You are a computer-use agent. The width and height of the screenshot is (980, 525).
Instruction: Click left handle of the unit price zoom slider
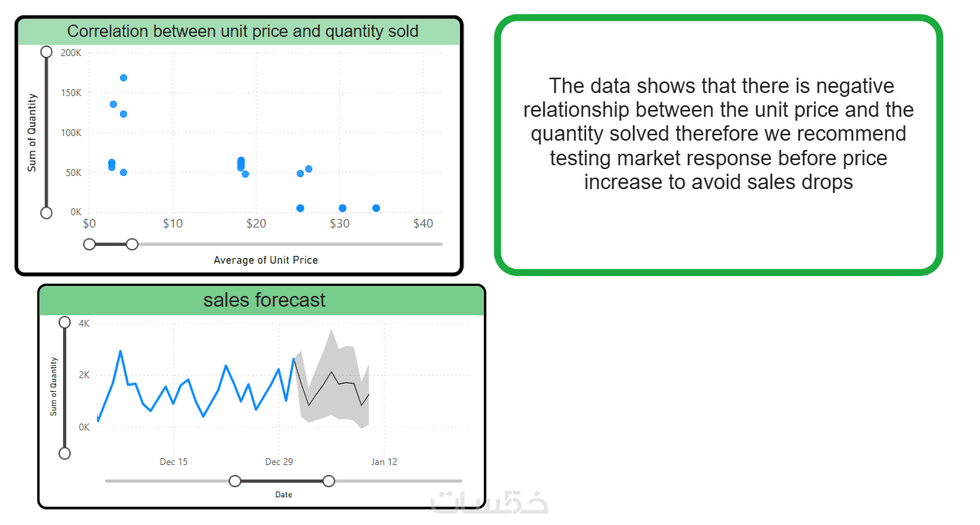pos(89,244)
